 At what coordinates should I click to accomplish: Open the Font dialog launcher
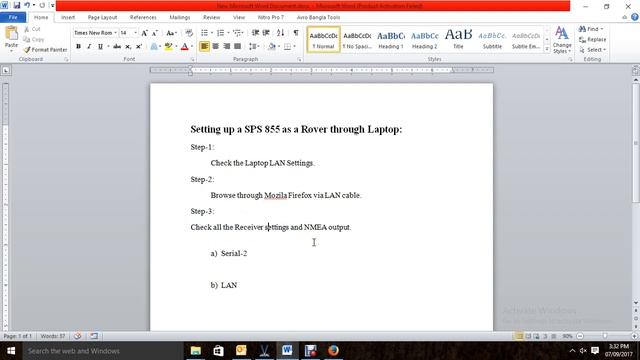tap(192, 60)
